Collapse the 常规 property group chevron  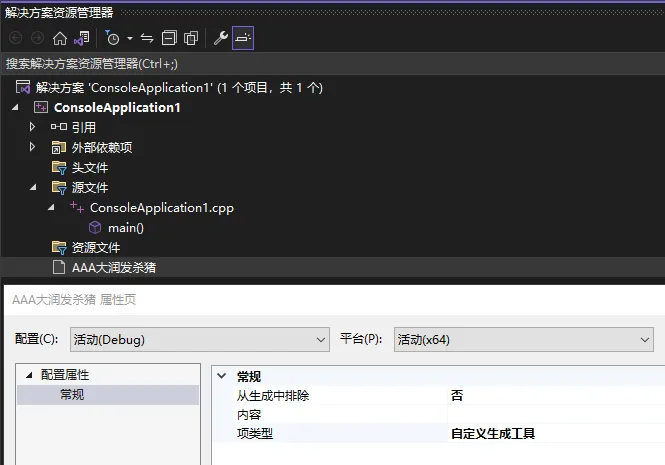click(x=221, y=376)
